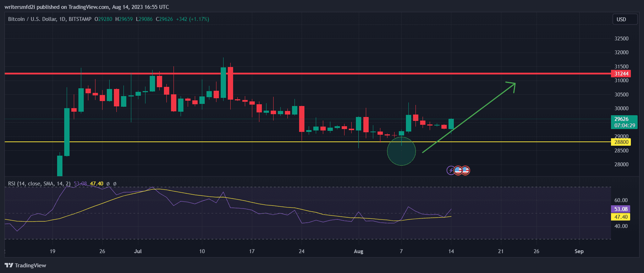Click the Aug label on time axis
This screenshot has width=644, height=273.
[x=358, y=251]
